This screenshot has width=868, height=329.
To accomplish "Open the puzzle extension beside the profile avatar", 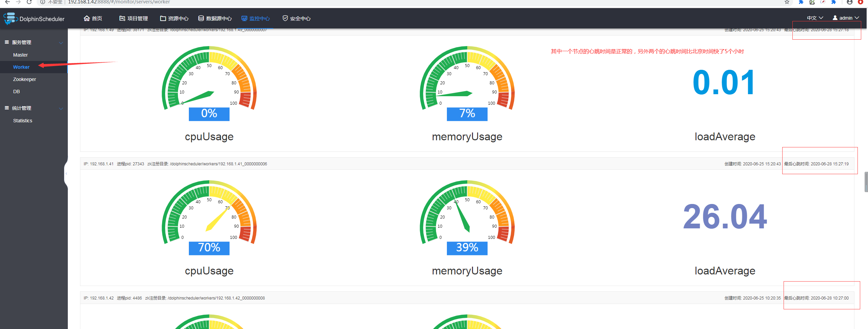I will (x=833, y=2).
